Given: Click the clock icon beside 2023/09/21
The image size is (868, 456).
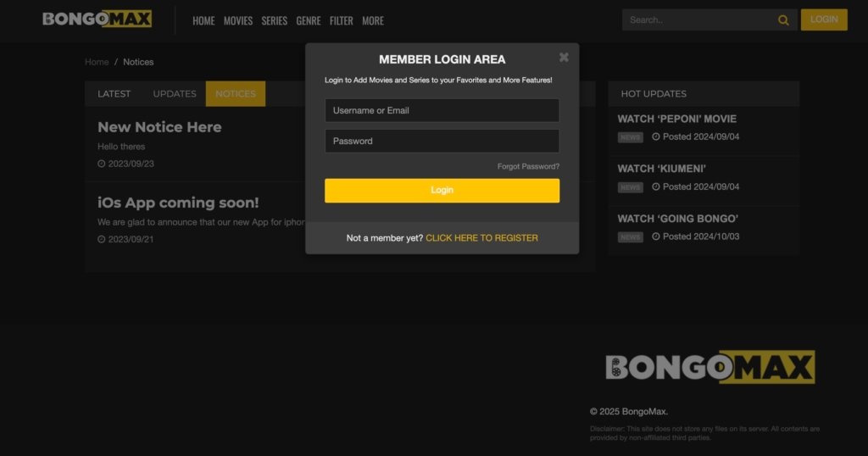Looking at the screenshot, I should pyautogui.click(x=102, y=239).
